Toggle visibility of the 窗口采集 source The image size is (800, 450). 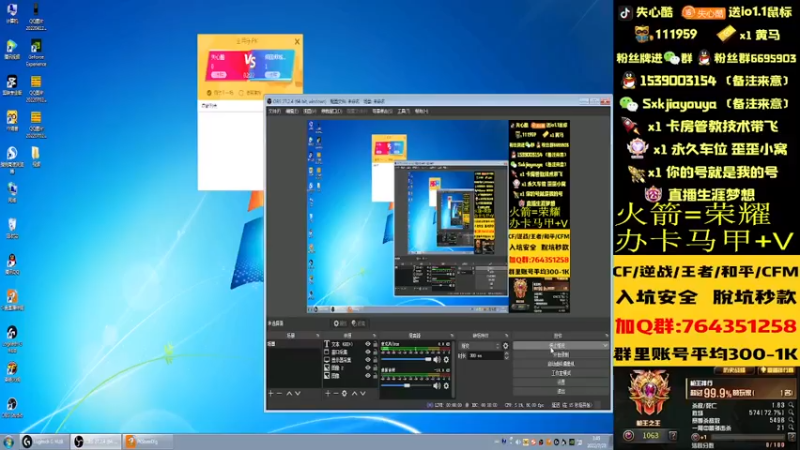[x=367, y=352]
